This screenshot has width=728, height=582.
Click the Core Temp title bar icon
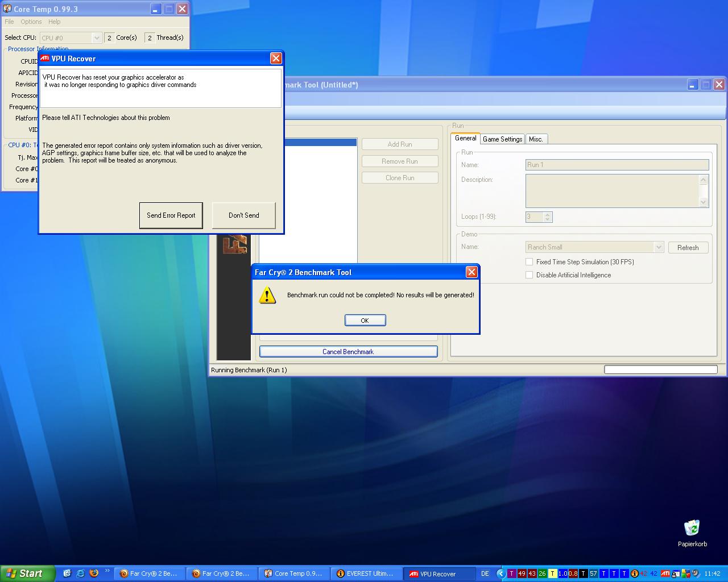[7, 9]
